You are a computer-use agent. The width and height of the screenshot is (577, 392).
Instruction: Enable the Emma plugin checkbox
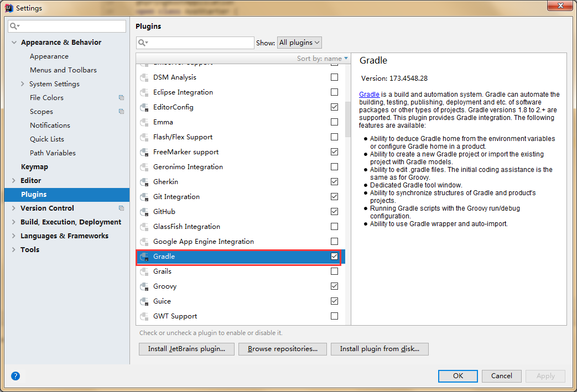[335, 122]
